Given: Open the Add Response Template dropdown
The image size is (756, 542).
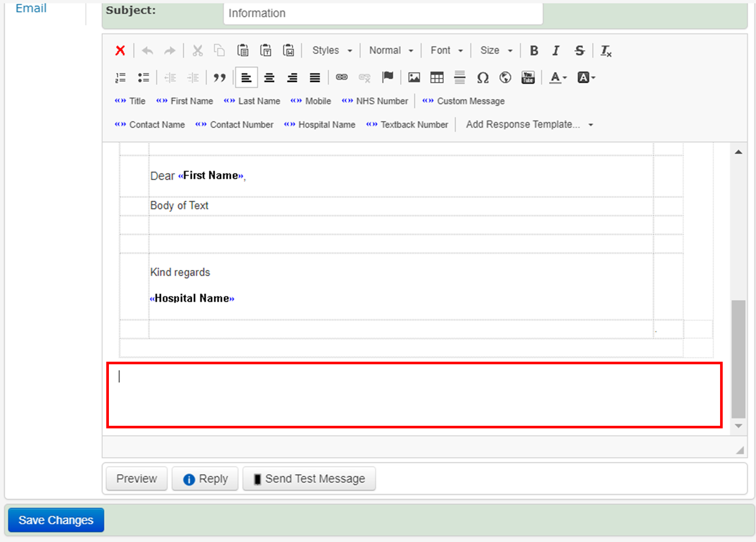Looking at the screenshot, I should point(529,125).
